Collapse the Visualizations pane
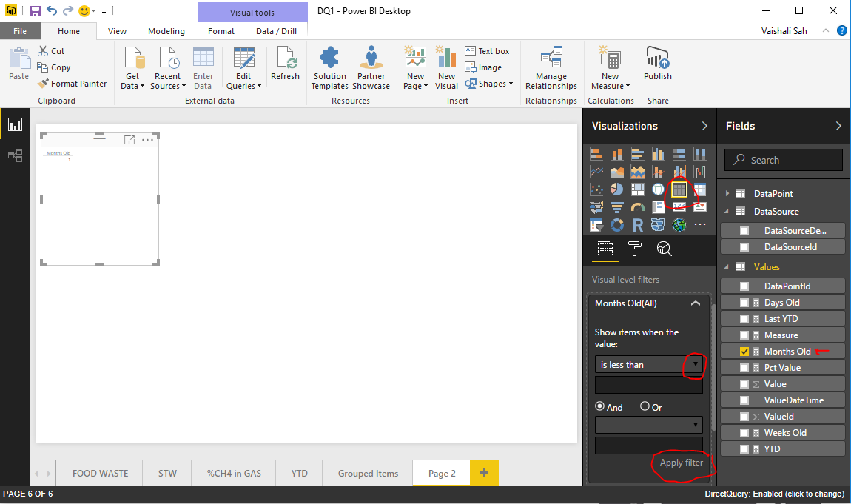This screenshot has width=851, height=504. [x=704, y=126]
